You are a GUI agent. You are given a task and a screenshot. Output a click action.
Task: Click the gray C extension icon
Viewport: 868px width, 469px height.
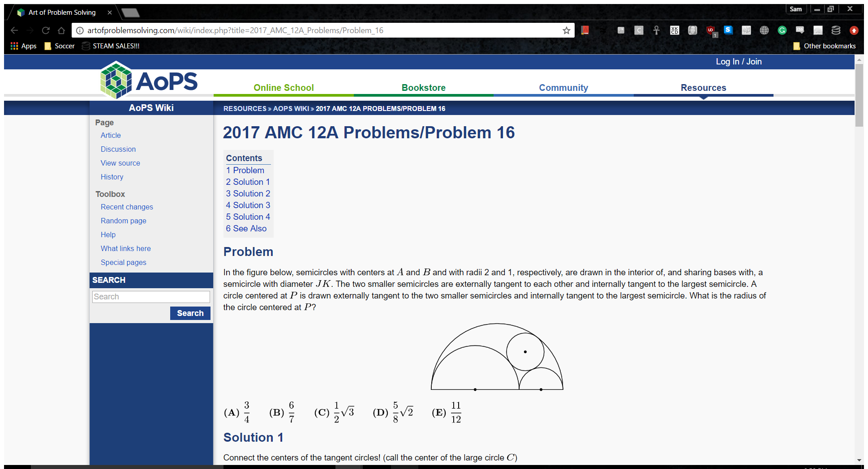[639, 30]
